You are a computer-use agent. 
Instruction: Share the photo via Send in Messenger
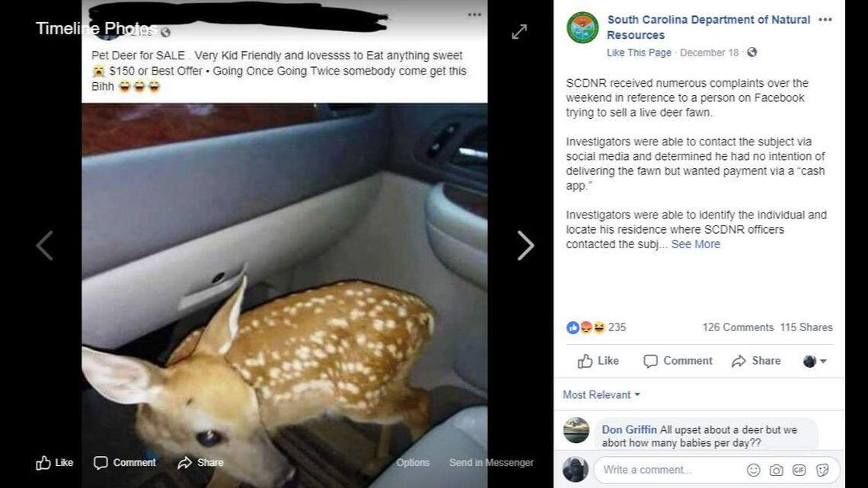pyautogui.click(x=493, y=462)
